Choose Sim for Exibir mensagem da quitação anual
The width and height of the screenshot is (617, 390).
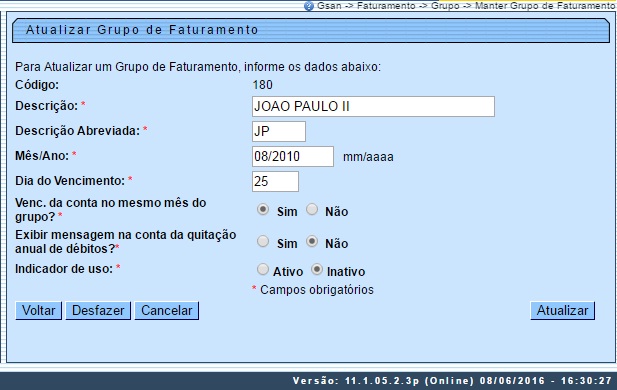coord(263,241)
